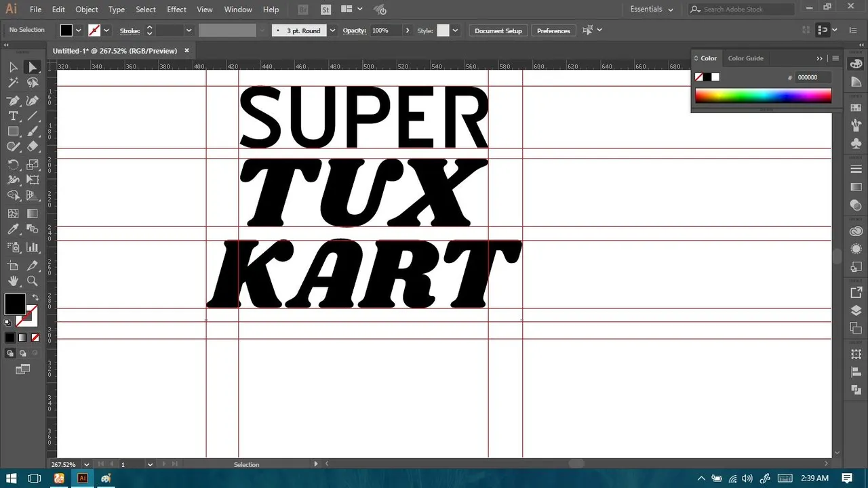Select the Eraser tool

coord(33,147)
